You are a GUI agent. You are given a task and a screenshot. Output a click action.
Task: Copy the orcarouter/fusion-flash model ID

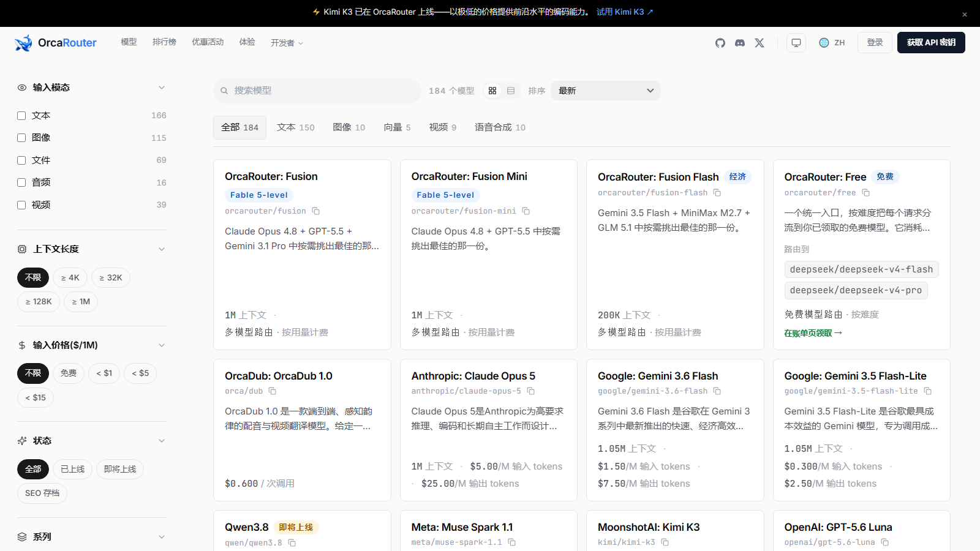[717, 193]
